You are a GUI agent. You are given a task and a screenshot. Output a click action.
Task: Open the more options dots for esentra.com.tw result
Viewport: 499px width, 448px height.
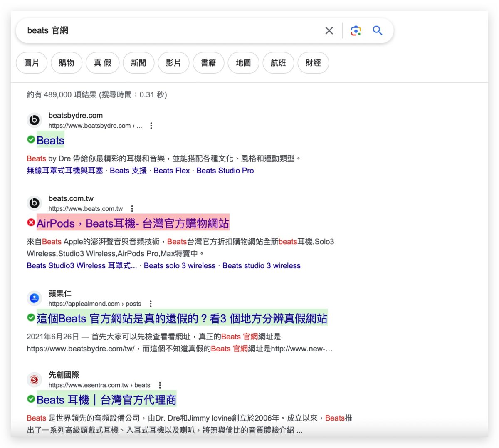[160, 385]
